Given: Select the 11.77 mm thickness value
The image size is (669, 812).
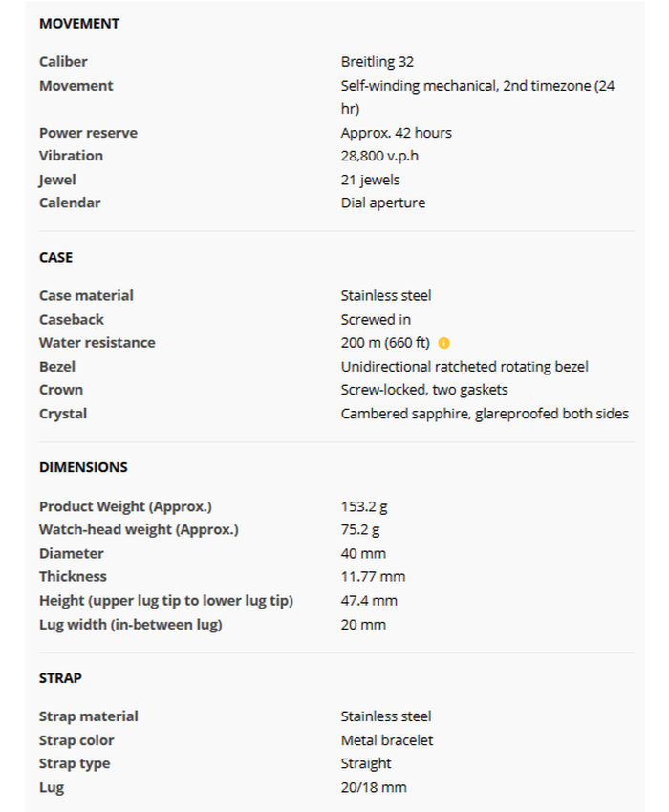Looking at the screenshot, I should pyautogui.click(x=373, y=576).
